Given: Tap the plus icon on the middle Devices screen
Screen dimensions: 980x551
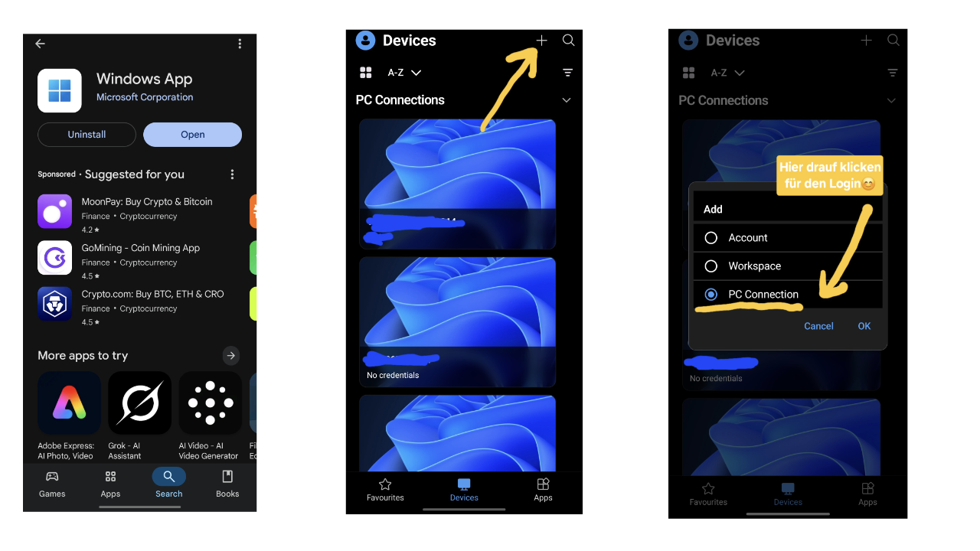Looking at the screenshot, I should [x=541, y=41].
